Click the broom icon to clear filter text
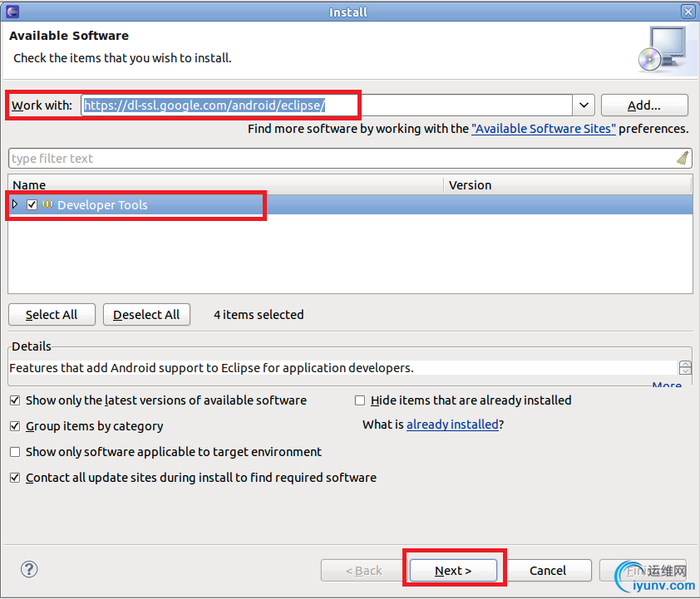The height and width of the screenshot is (599, 700). click(683, 158)
